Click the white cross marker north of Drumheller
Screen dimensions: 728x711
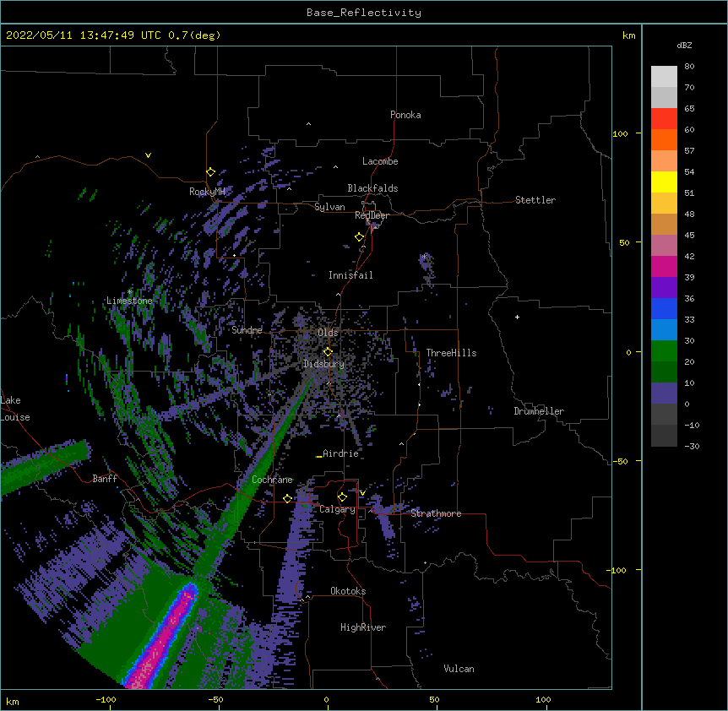click(517, 317)
